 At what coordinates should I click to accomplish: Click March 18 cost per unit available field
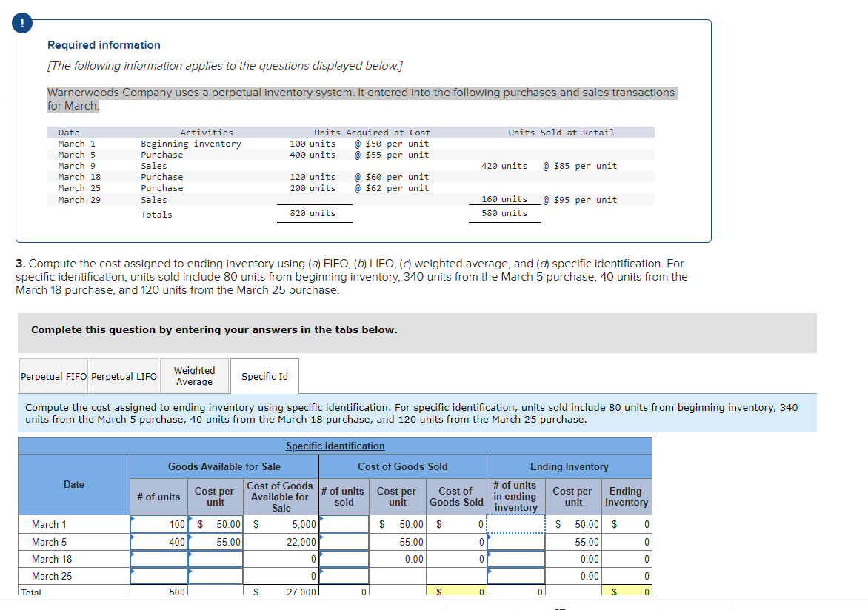(x=216, y=559)
